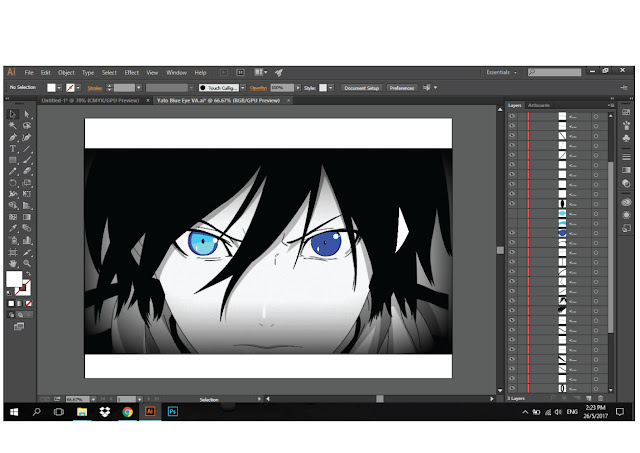640x453 pixels.
Task: Click target circle of black pupil layer
Action: (596, 204)
